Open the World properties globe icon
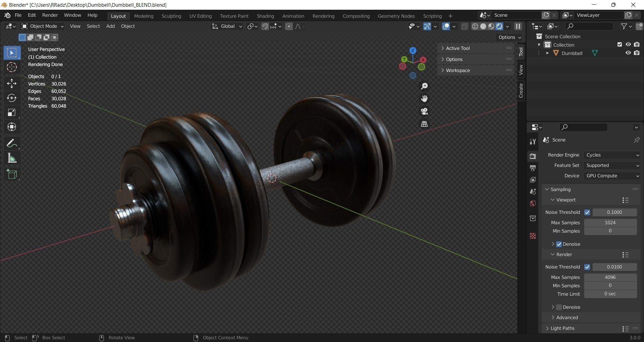The width and height of the screenshot is (644, 342). [x=533, y=204]
